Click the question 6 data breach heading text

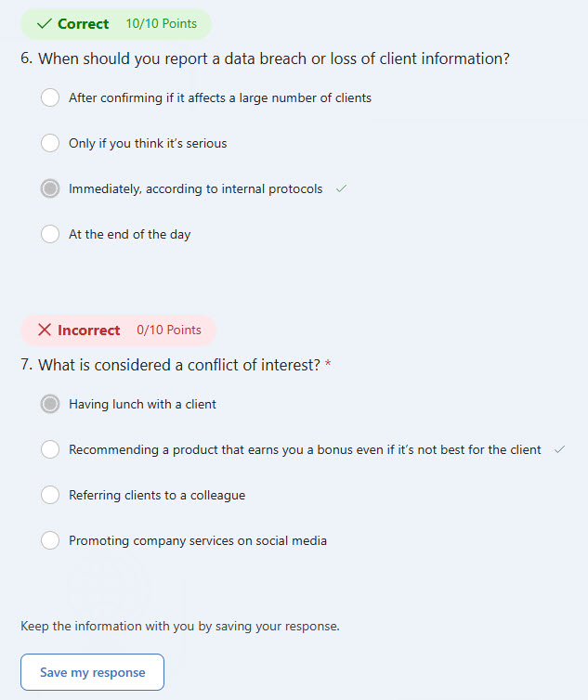(265, 58)
